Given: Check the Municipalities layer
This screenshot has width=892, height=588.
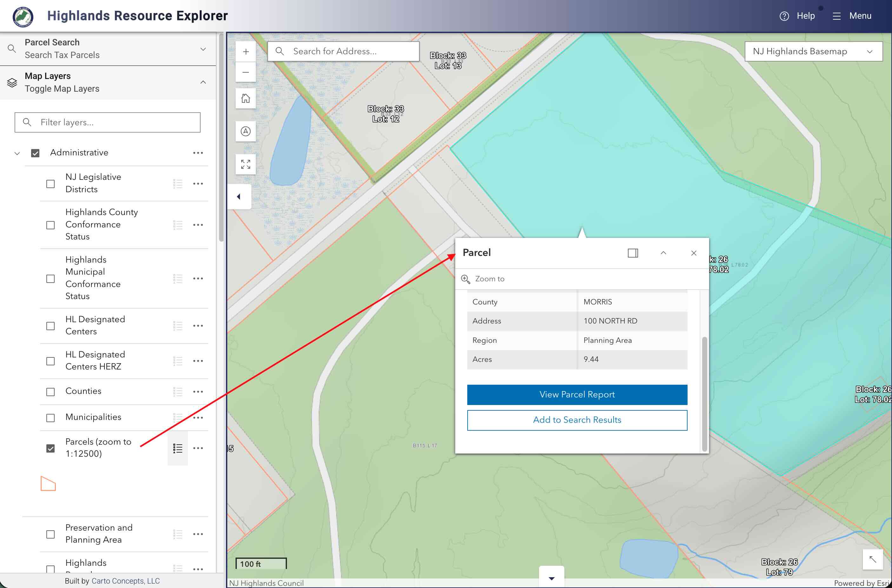Looking at the screenshot, I should click(x=50, y=417).
